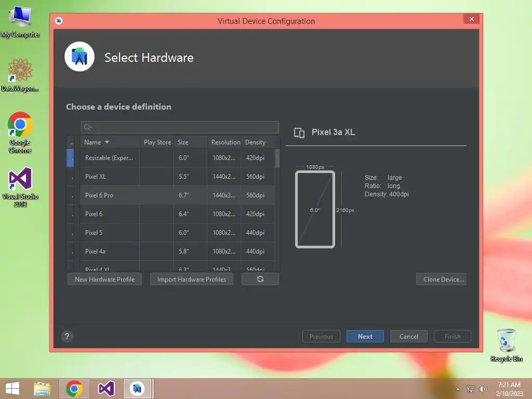Click the Finish button

tap(453, 336)
